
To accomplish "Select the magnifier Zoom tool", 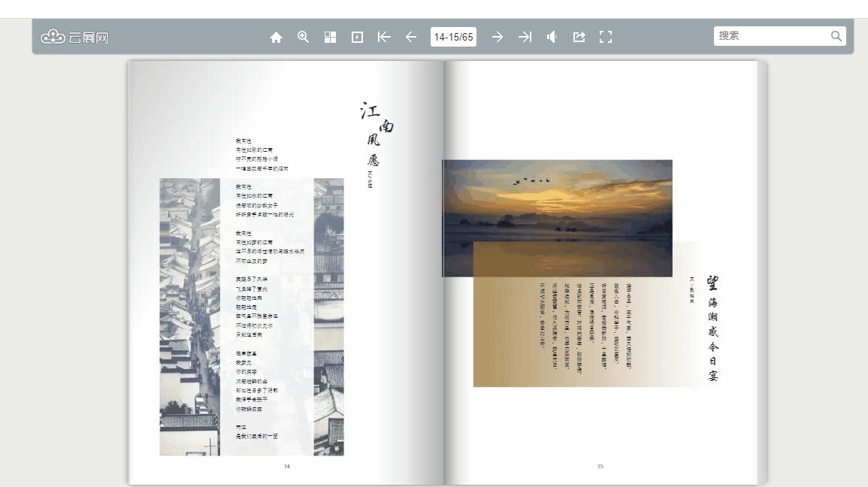I will coord(303,36).
